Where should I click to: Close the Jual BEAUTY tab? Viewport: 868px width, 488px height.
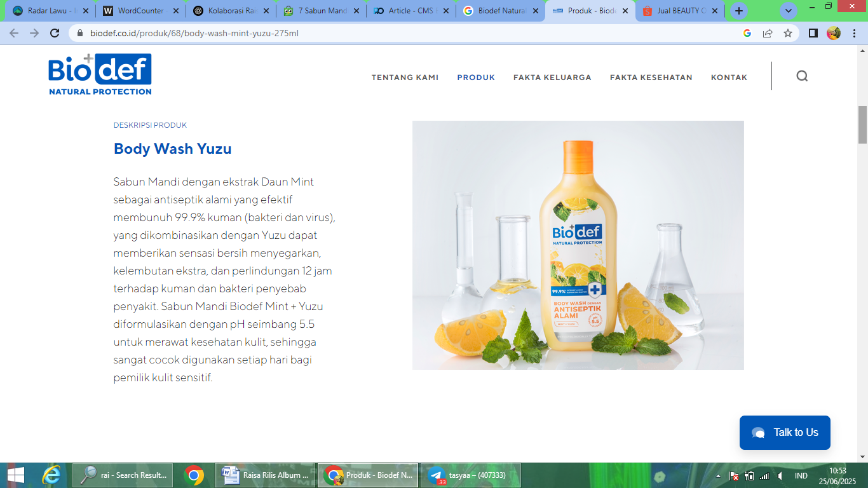[x=715, y=11]
